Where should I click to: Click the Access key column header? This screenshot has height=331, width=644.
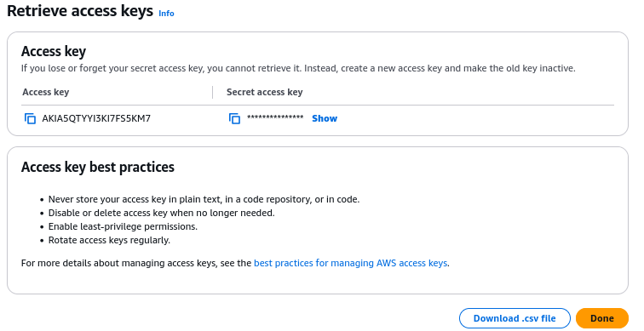coord(46,92)
